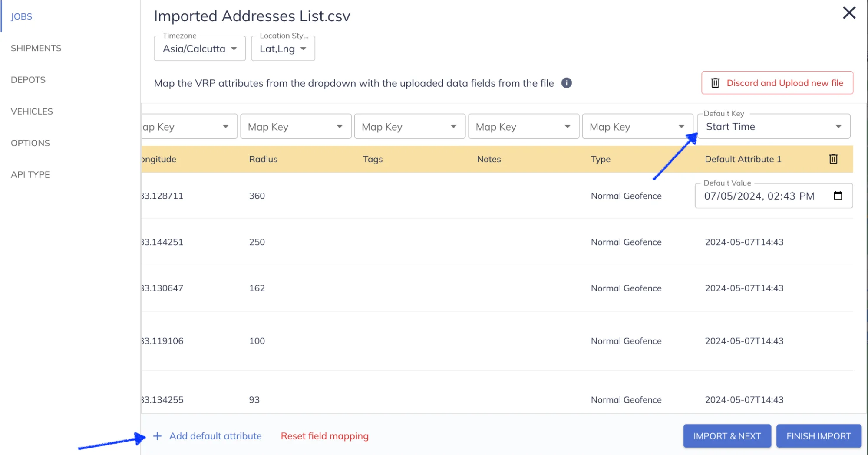This screenshot has width=868, height=455.
Task: Go to the OPTIONS section
Action: (30, 143)
